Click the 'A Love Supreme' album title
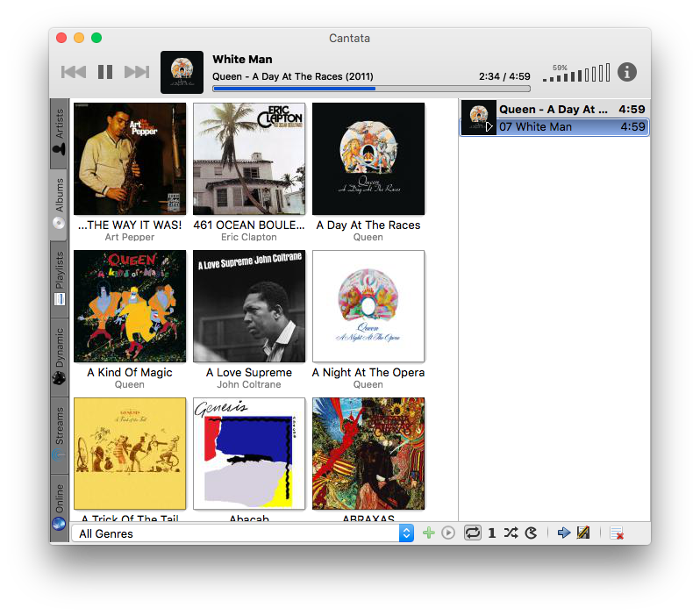Screen dimensions: 700x615 coord(249,373)
